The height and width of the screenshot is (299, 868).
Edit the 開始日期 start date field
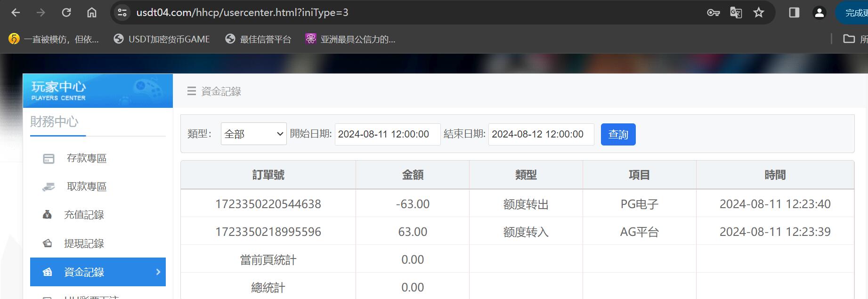pos(387,134)
